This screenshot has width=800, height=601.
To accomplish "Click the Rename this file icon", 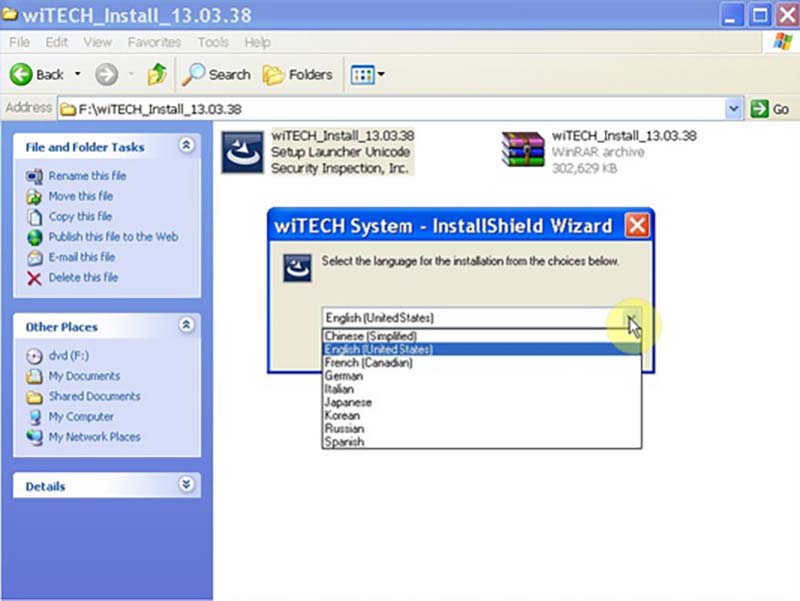I will coord(34,177).
